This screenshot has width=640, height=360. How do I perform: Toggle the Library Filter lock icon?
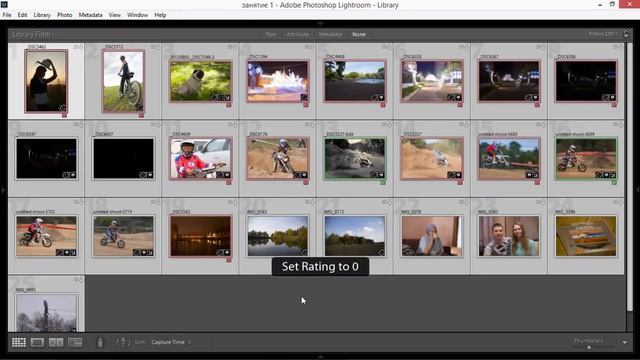[627, 34]
